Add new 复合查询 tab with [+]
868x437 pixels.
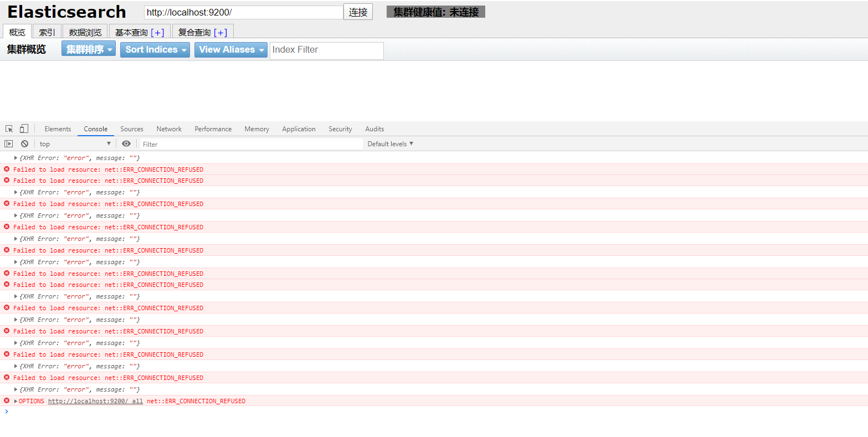[220, 32]
